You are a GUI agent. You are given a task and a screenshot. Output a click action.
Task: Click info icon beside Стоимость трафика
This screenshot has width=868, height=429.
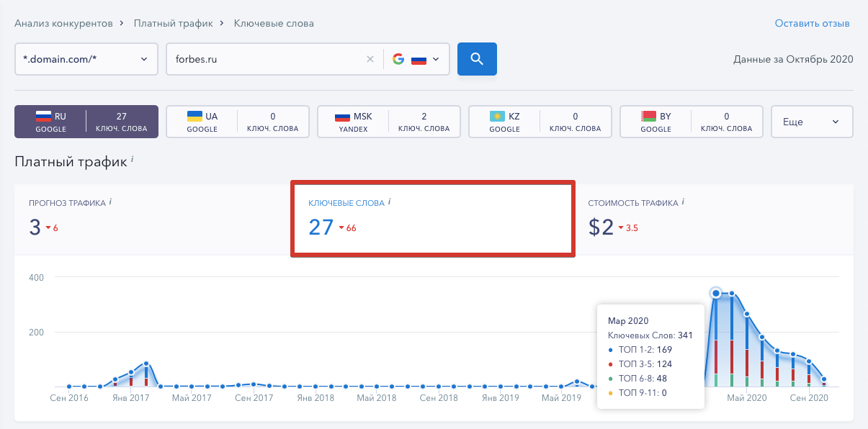tap(683, 202)
